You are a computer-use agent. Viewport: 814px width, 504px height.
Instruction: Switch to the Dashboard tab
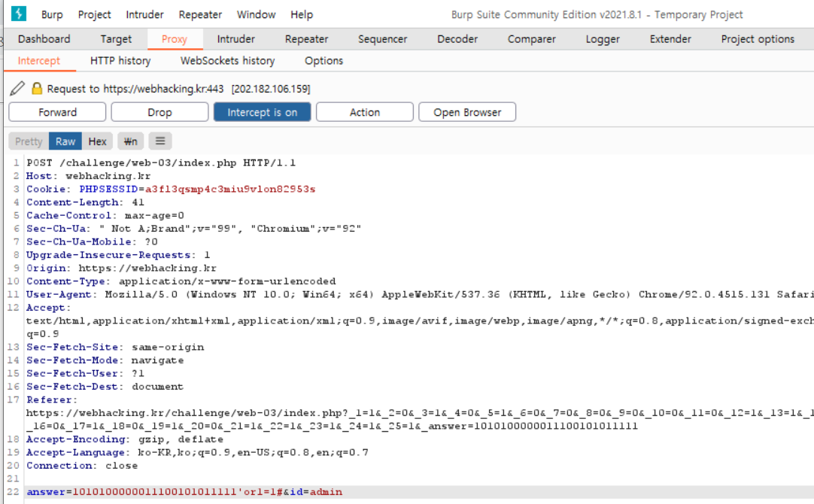(44, 39)
